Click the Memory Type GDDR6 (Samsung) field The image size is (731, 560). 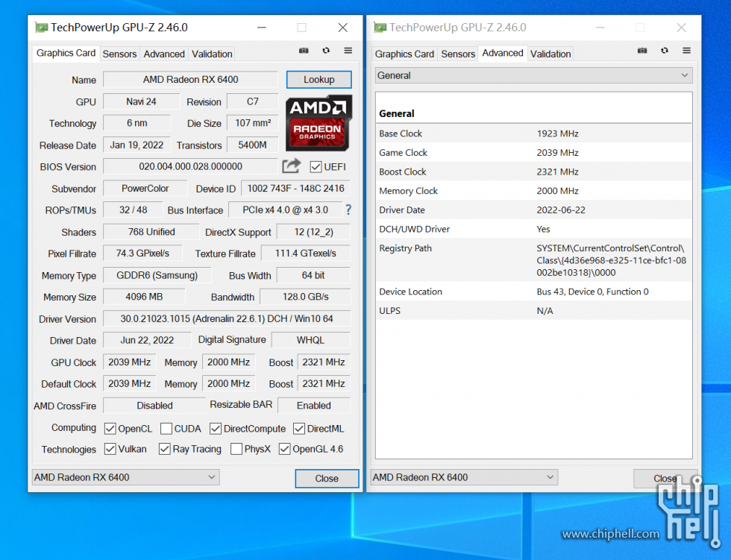pyautogui.click(x=157, y=275)
